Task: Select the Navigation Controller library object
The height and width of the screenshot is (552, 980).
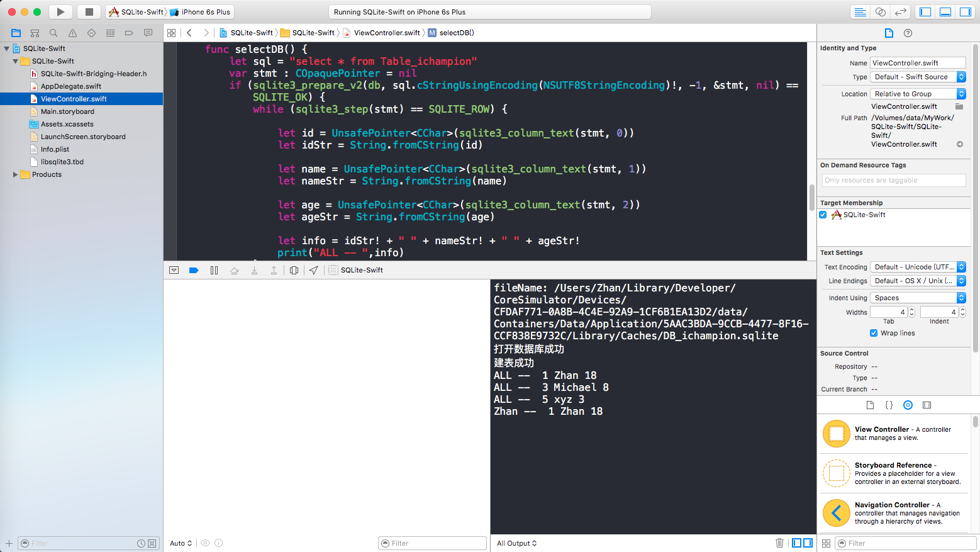Action: click(894, 513)
